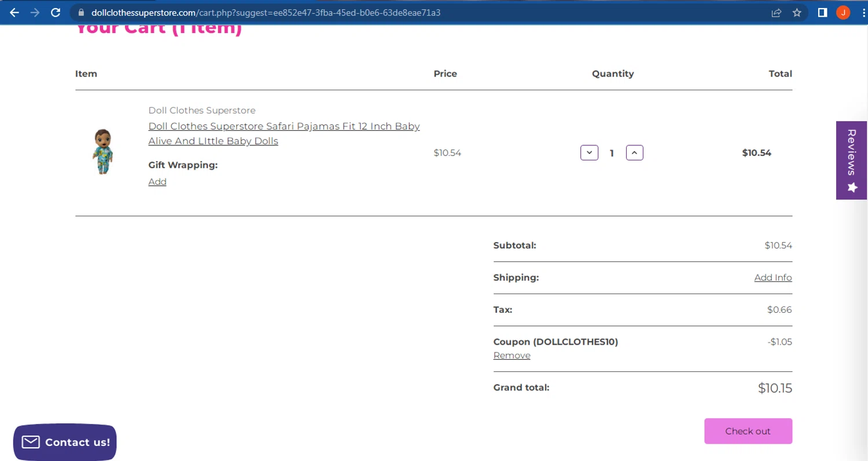Click the Subtotal label
This screenshot has height=461, width=868.
point(515,246)
